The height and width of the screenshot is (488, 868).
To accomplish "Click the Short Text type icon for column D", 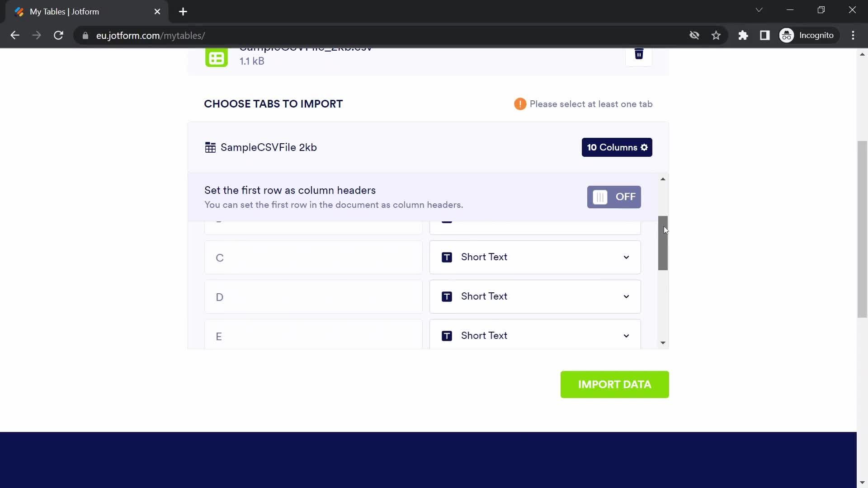I will [447, 296].
